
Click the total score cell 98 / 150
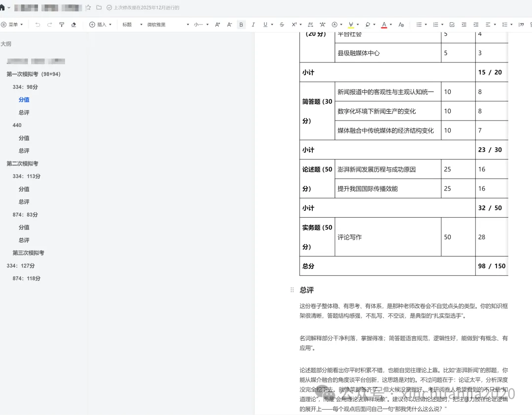492,266
